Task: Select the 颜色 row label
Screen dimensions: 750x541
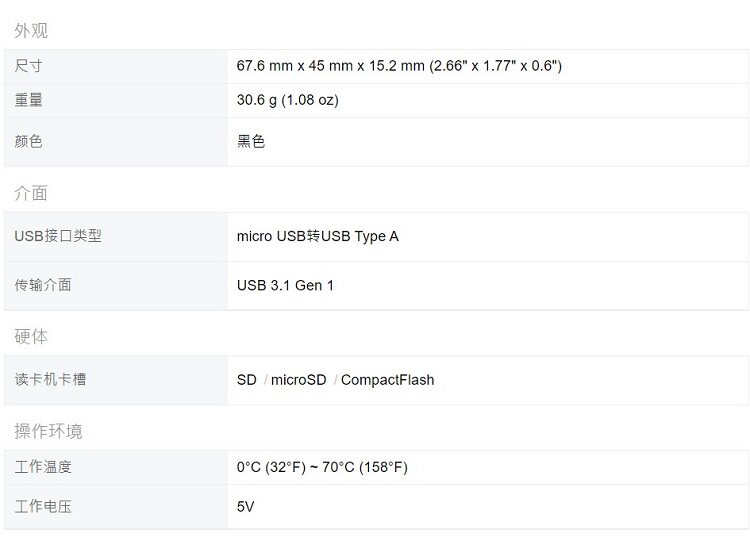Action: click(x=29, y=142)
